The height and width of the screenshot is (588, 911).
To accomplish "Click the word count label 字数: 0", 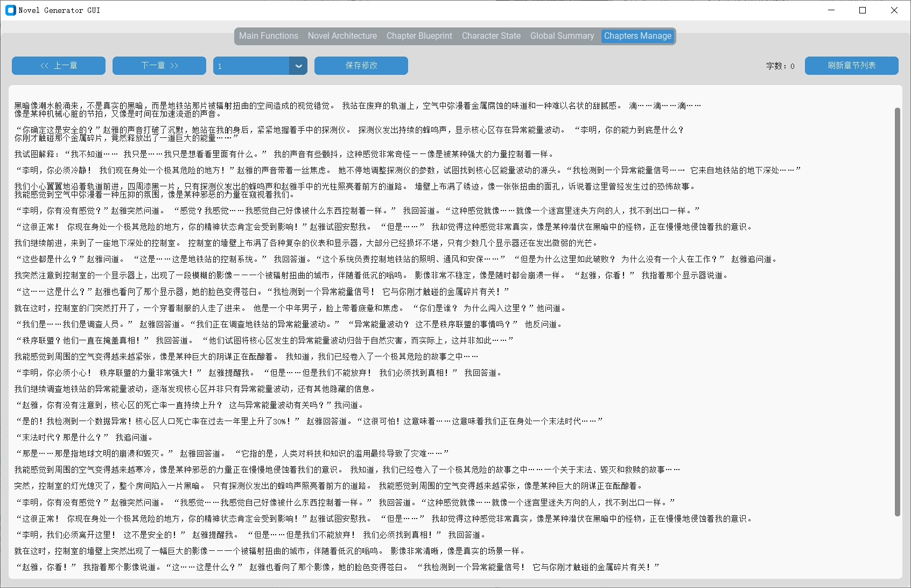I will coord(780,66).
